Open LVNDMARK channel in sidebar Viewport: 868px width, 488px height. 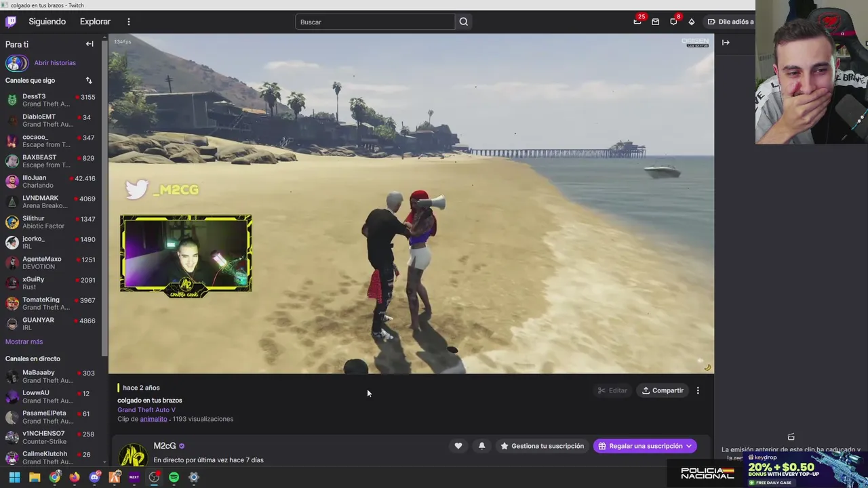(51, 202)
